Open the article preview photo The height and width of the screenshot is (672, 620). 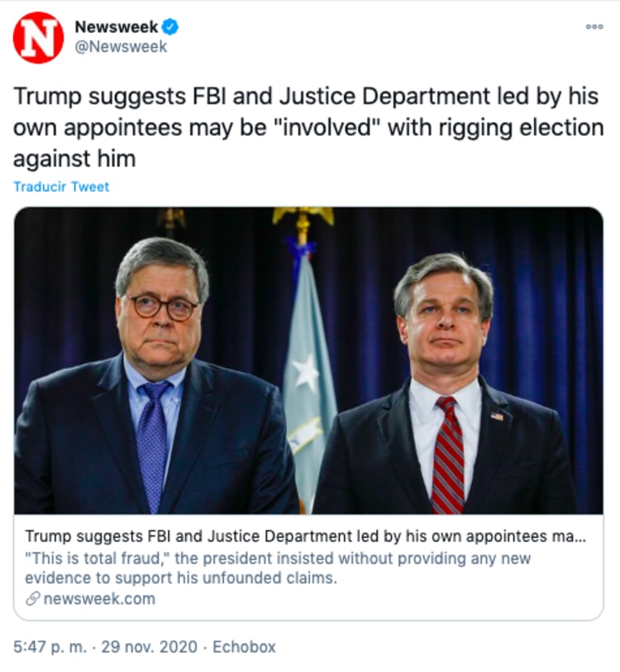pyautogui.click(x=308, y=360)
